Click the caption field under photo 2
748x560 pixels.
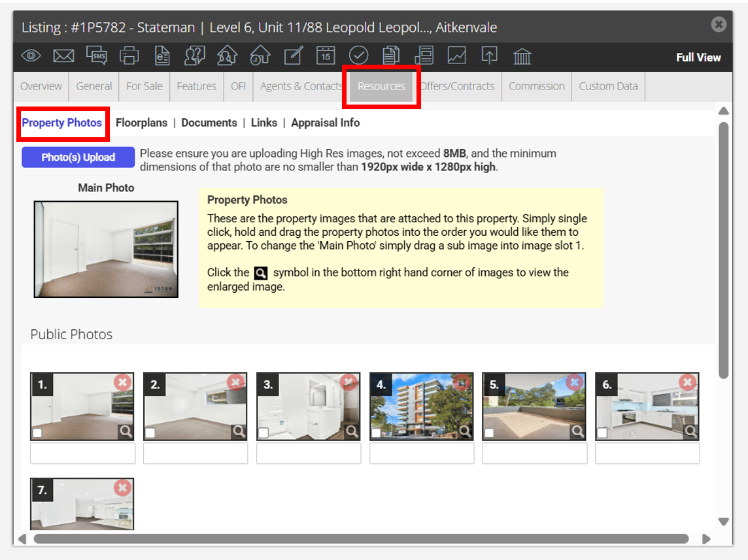(x=195, y=453)
